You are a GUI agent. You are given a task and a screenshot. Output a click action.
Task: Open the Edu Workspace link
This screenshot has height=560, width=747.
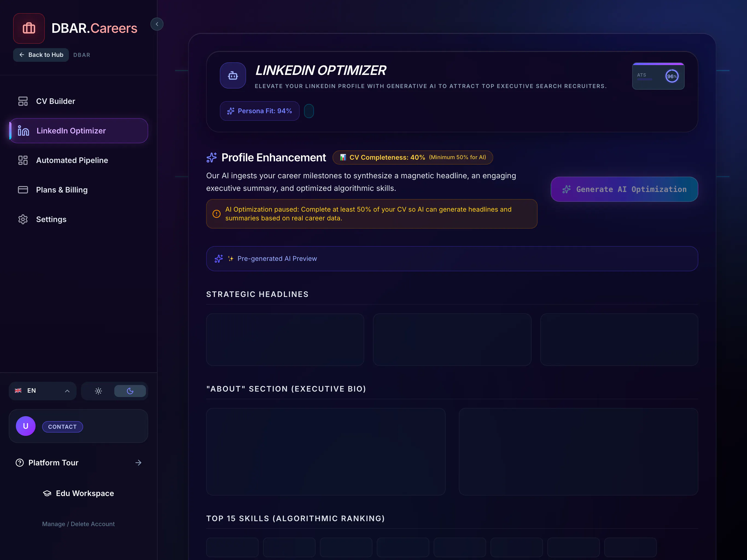(x=78, y=494)
